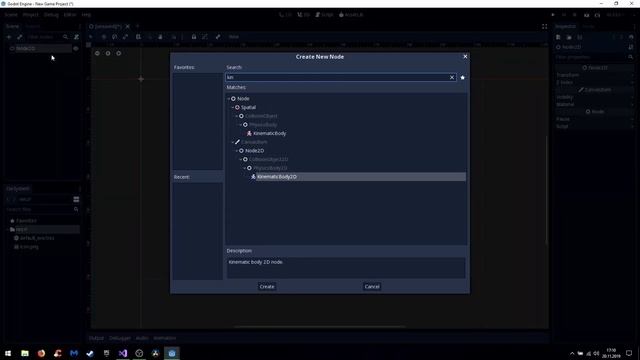Switch to the AssetLib workspace
640x360 pixels.
[351, 15]
